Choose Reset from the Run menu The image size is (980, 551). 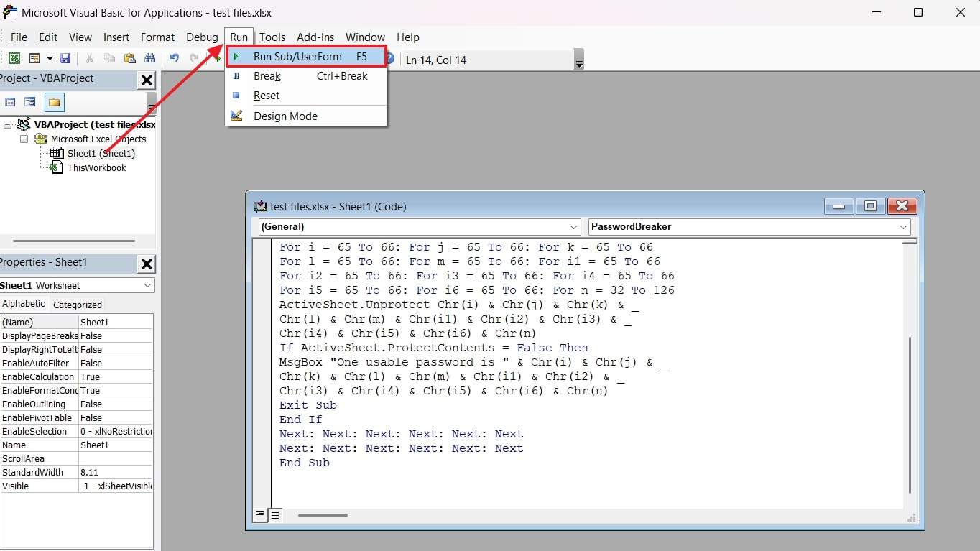coord(306,96)
